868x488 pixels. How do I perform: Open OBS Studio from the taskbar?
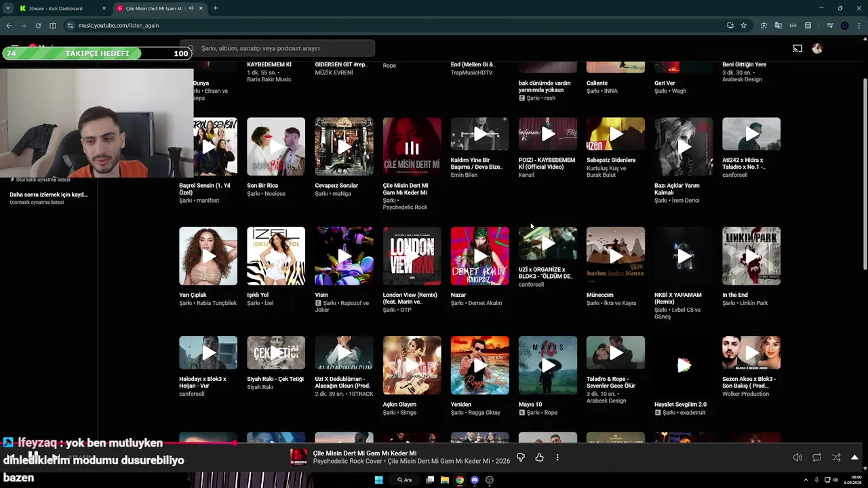coord(490,480)
